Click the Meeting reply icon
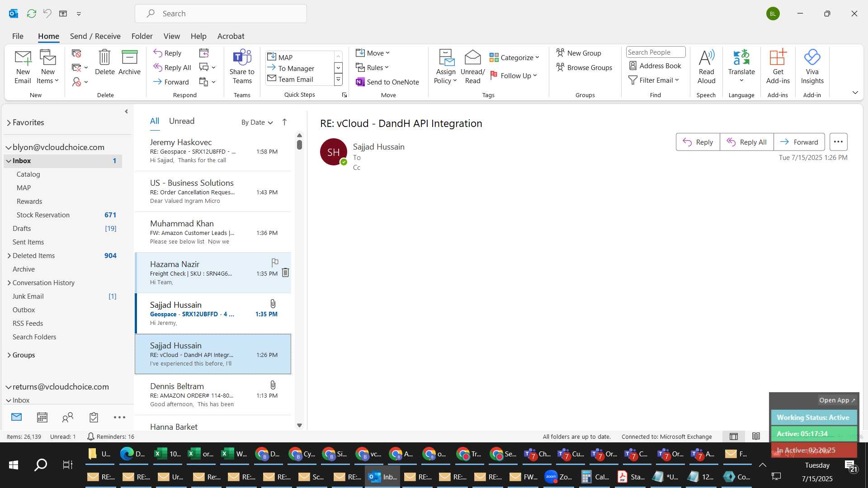The height and width of the screenshot is (488, 868). pos(204,53)
